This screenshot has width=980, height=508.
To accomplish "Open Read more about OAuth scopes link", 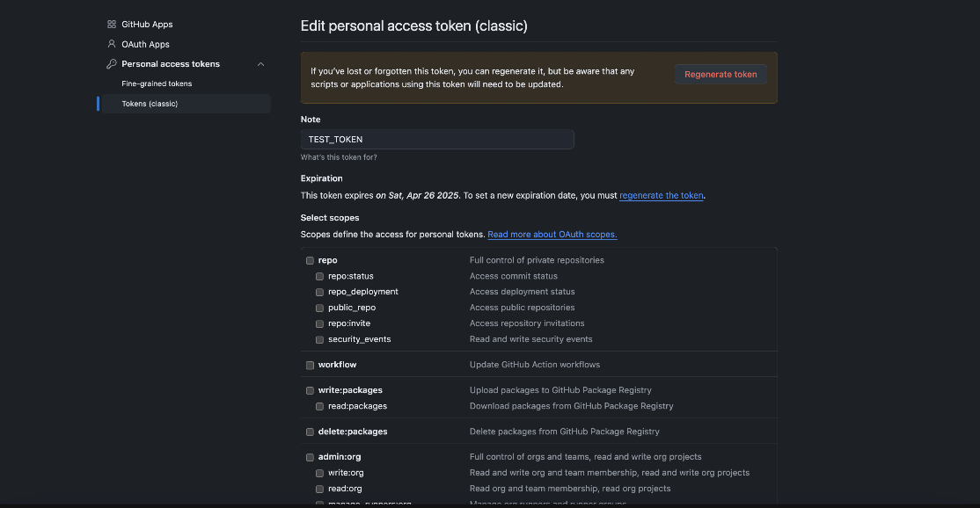I will click(552, 235).
